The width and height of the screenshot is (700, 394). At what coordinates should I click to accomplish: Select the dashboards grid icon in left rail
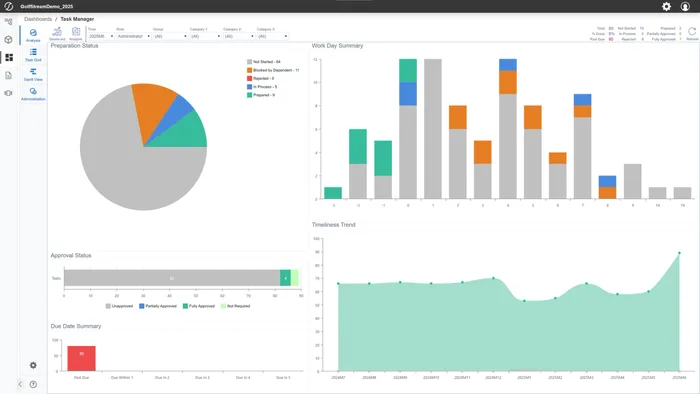[8, 57]
